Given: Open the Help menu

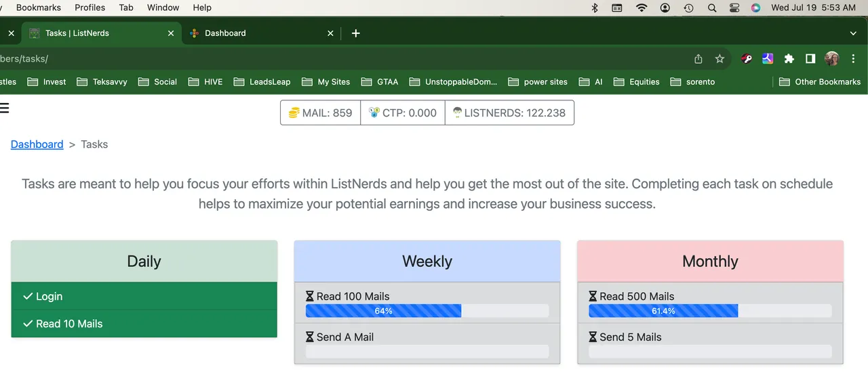Looking at the screenshot, I should click(202, 7).
